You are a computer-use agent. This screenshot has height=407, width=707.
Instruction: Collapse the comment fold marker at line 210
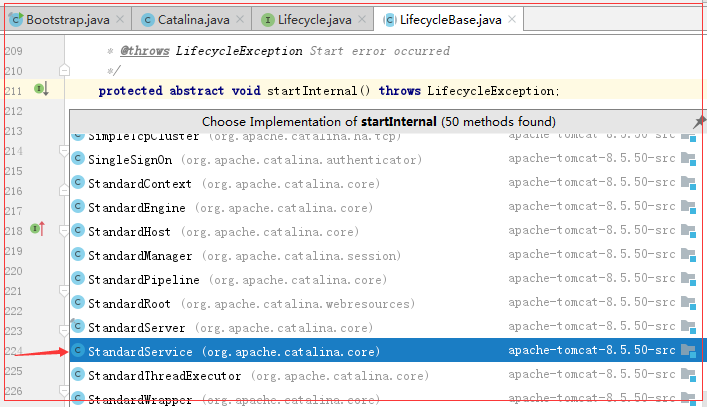pos(64,70)
